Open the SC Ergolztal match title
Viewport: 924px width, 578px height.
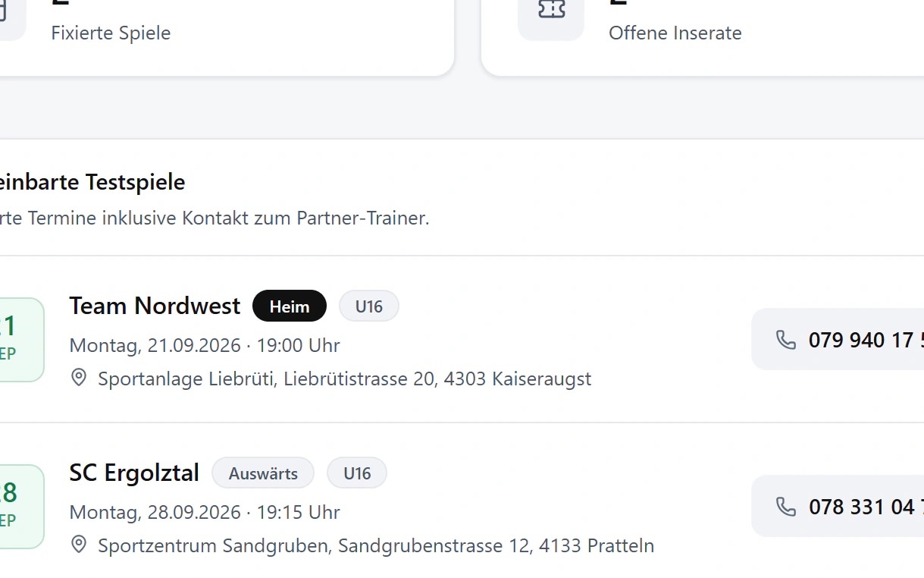[134, 473]
